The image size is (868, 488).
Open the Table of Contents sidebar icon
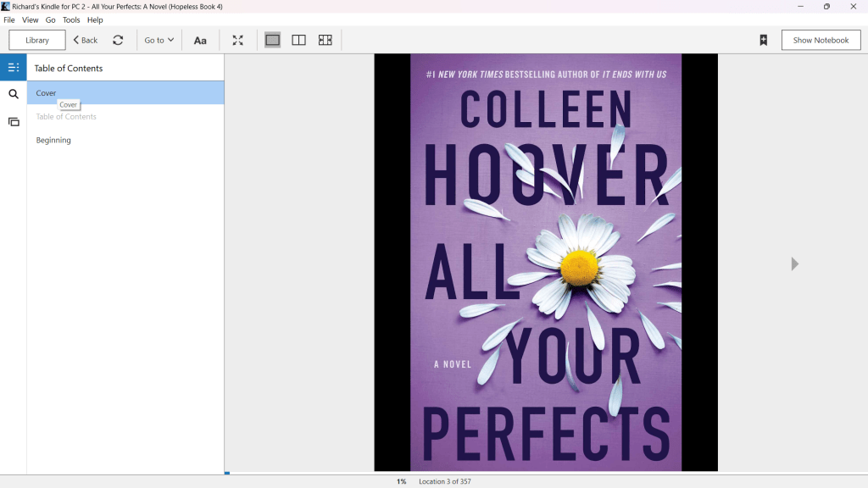(14, 68)
